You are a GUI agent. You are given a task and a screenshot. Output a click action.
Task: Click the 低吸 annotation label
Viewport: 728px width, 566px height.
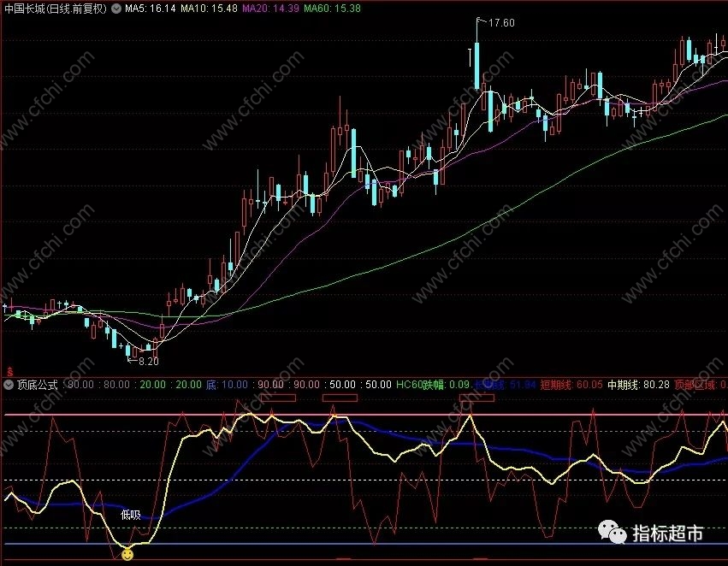pos(131,515)
